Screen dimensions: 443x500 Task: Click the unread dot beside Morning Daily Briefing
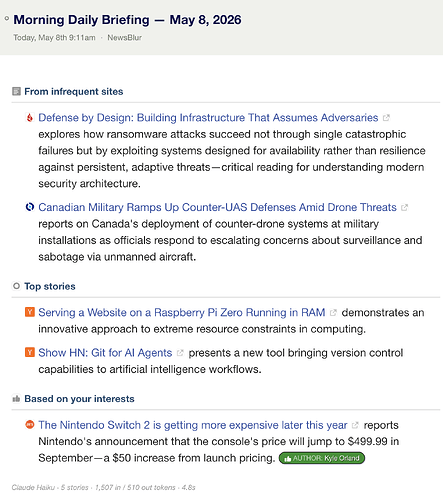[7, 19]
